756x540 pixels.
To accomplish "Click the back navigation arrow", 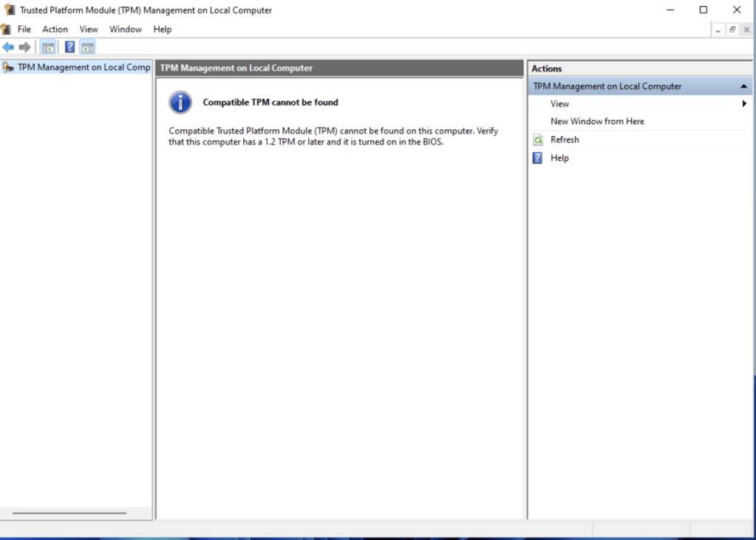I will [9, 47].
